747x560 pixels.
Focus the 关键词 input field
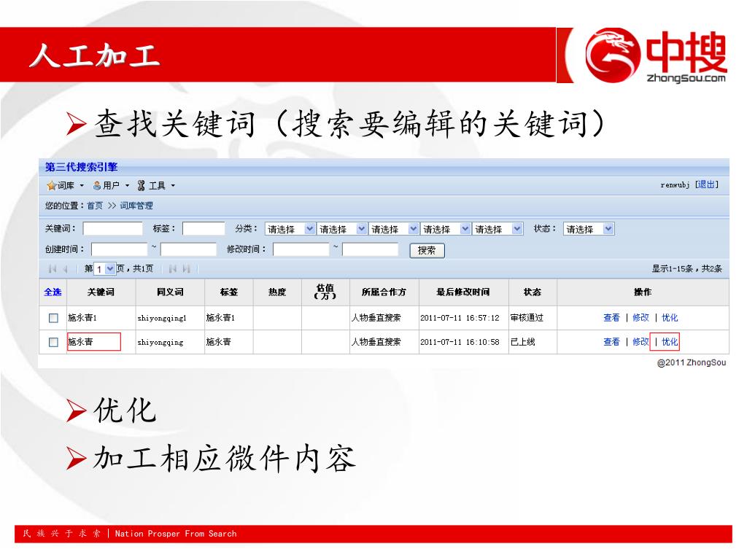click(x=112, y=228)
